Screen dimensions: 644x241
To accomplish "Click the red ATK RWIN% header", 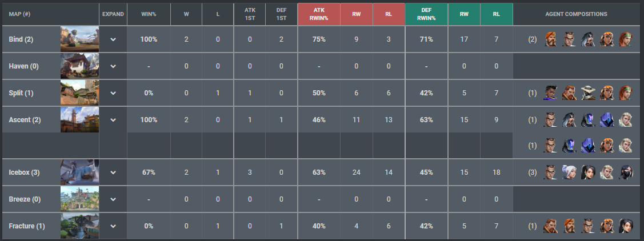I will point(319,14).
